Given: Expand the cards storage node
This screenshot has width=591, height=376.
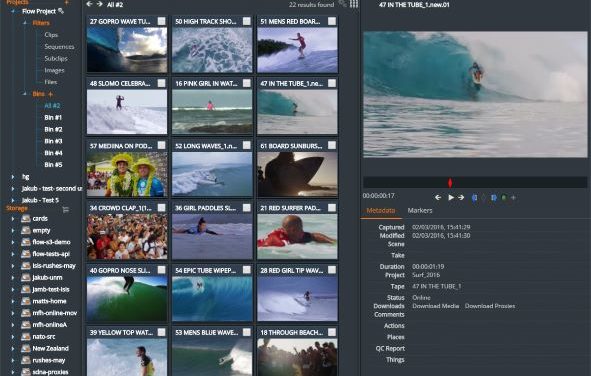Looking at the screenshot, I should (13, 219).
